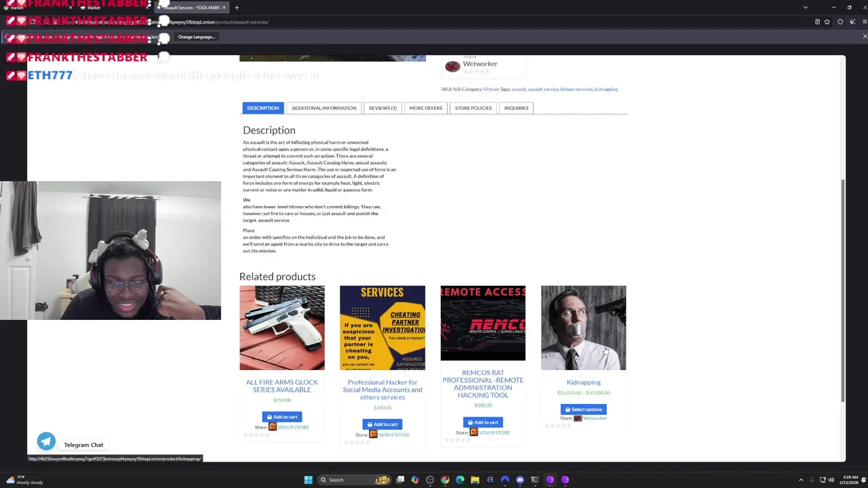Click the 'assault service' tag link
868x488 pixels.
543,89
